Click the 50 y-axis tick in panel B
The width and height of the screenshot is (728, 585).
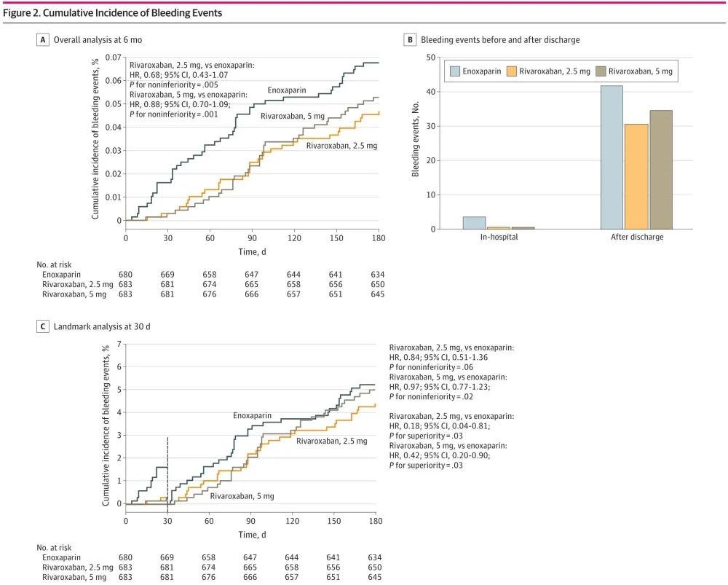pyautogui.click(x=431, y=58)
